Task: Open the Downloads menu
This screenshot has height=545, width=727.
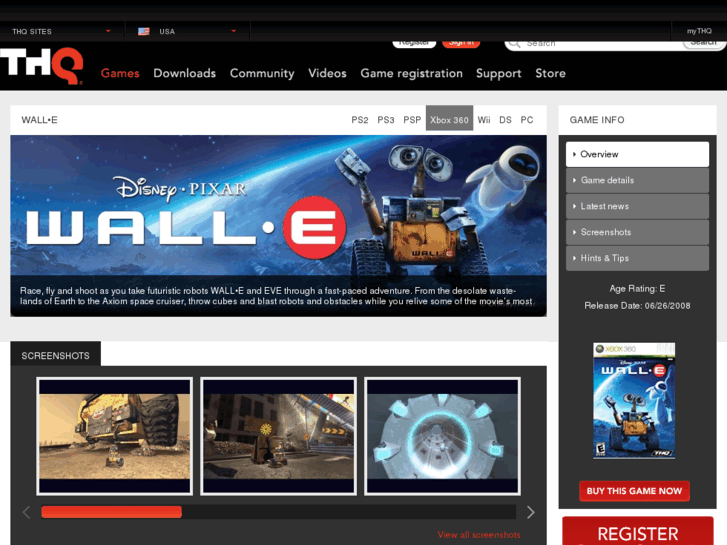Action: (185, 73)
